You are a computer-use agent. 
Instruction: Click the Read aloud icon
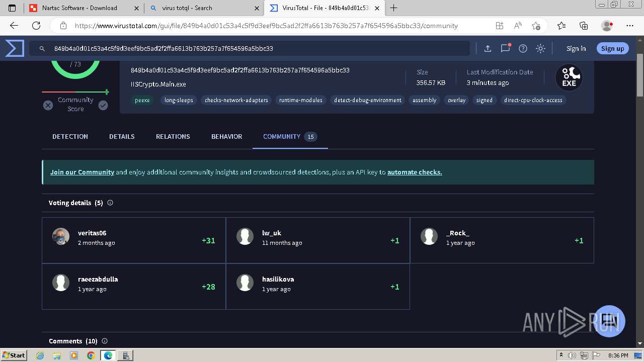click(518, 26)
